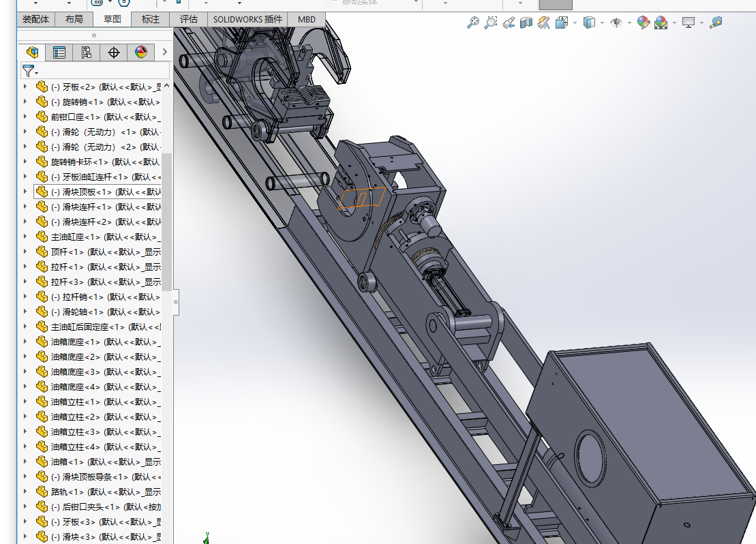Open the SOLIDWORKS 插件 tab
Screen dimensions: 756x544
247,19
